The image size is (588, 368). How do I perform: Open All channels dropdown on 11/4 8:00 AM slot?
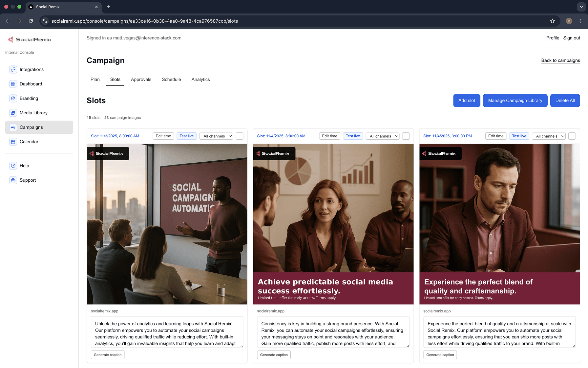[x=383, y=136]
